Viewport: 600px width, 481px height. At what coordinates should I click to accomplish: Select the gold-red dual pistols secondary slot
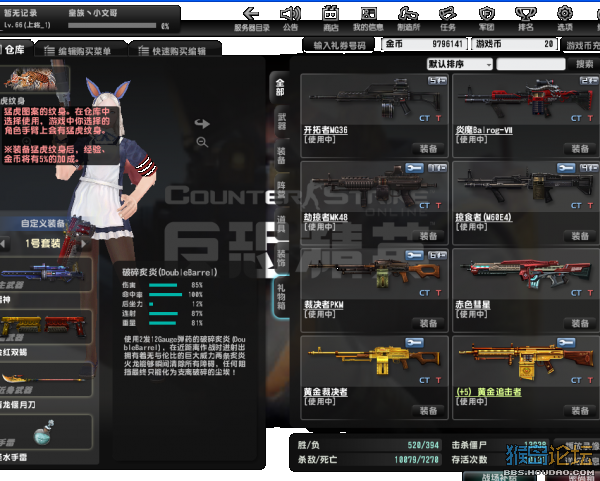45,326
